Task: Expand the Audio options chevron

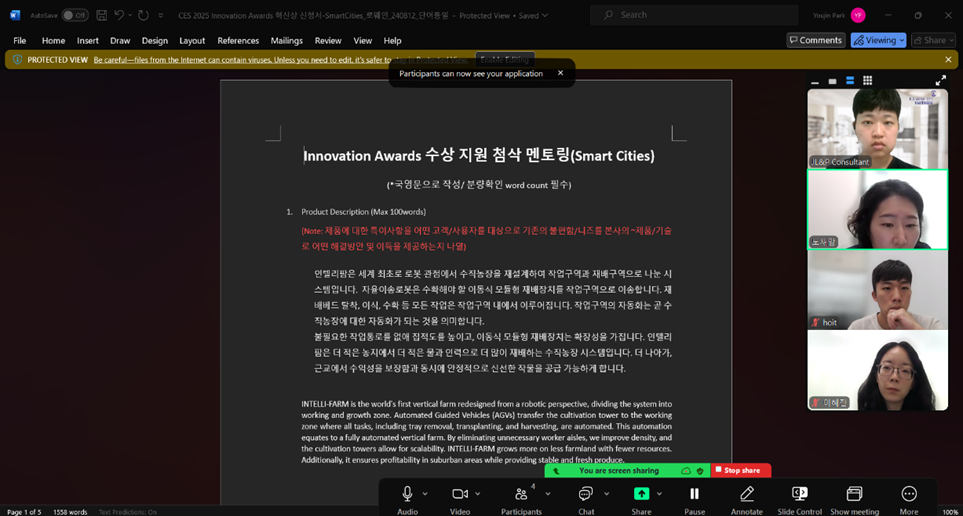Action: tap(425, 494)
